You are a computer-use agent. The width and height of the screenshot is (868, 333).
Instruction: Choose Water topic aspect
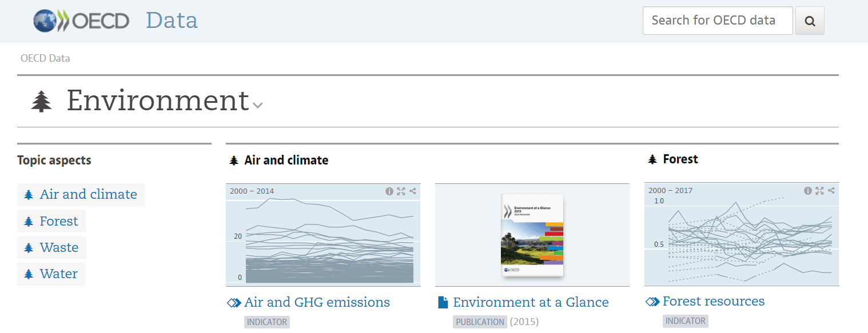coord(58,274)
